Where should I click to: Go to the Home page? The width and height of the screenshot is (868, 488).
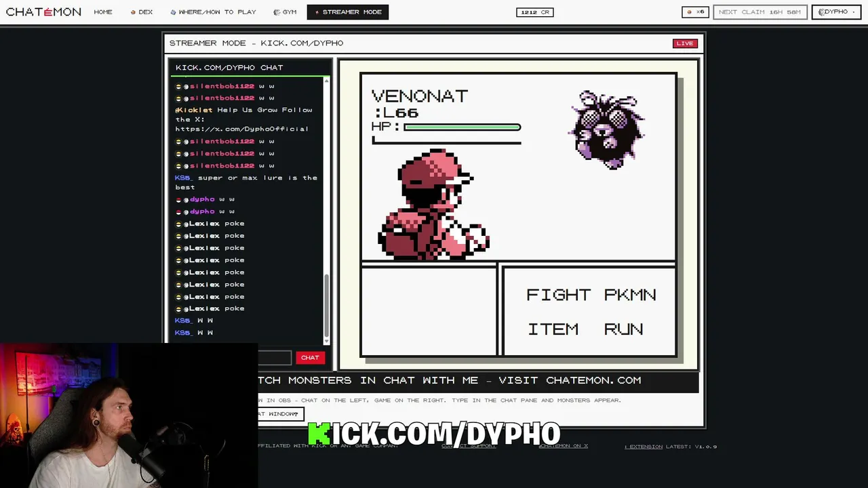[103, 12]
